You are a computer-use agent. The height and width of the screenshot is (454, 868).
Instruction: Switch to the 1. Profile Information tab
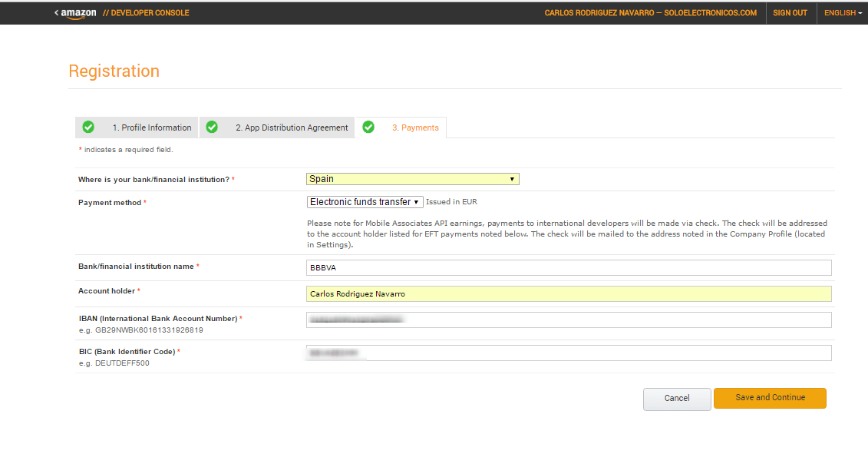click(x=151, y=128)
